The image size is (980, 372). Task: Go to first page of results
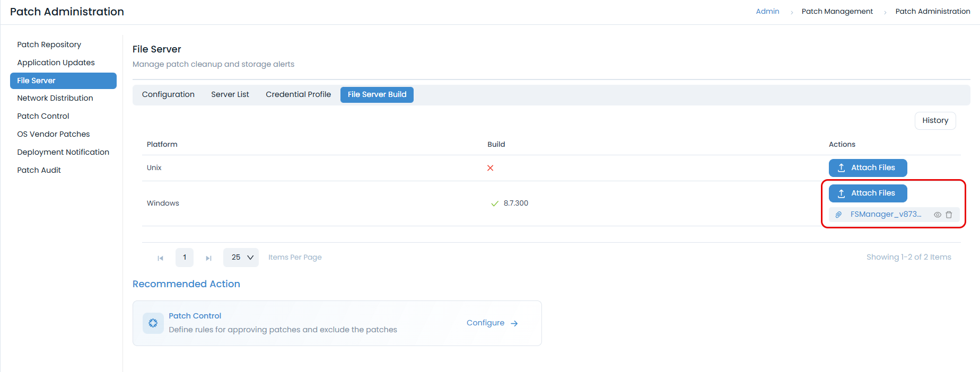[160, 258]
